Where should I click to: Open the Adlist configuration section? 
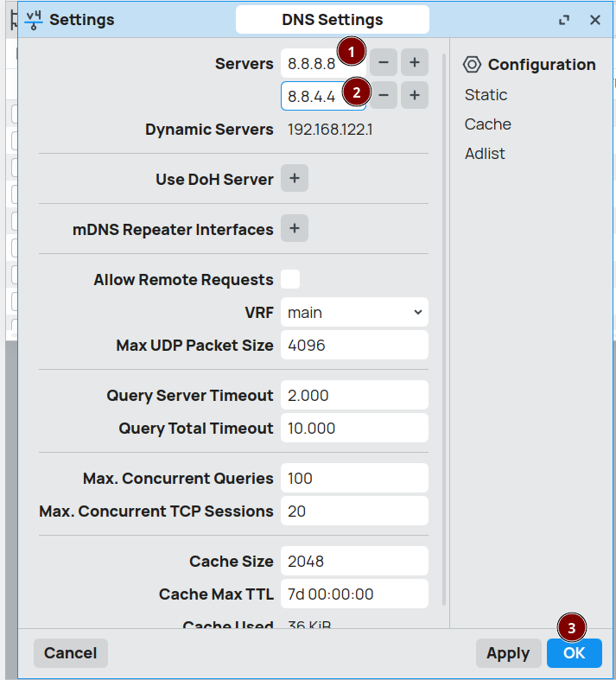(485, 154)
